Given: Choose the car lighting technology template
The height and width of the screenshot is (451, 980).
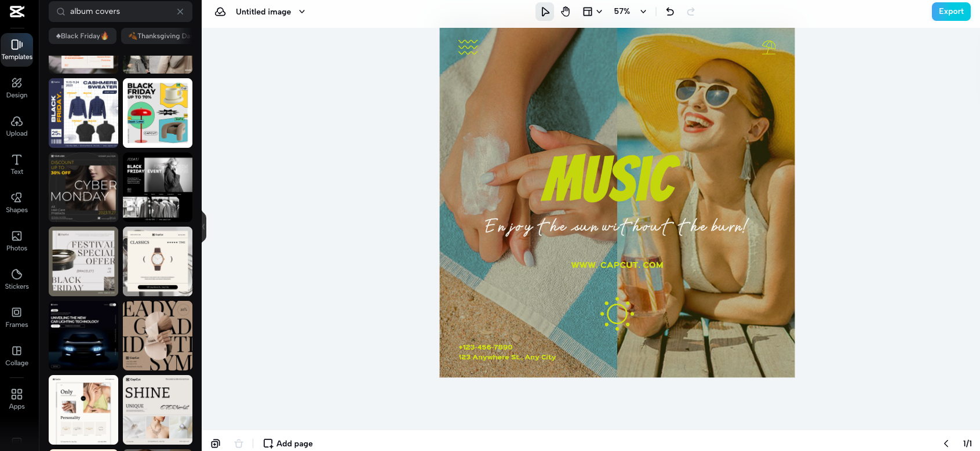Looking at the screenshot, I should (x=83, y=336).
